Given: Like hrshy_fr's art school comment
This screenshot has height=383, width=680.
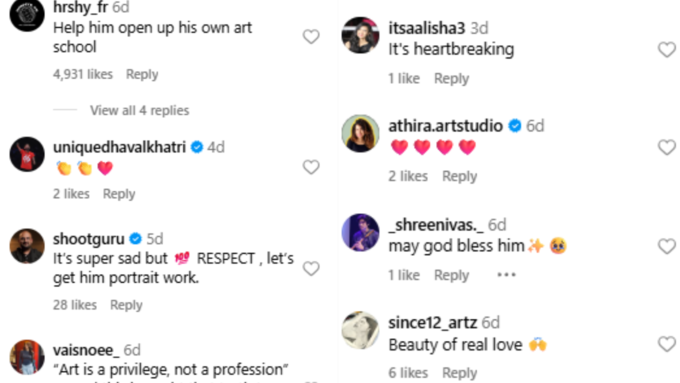Looking at the screenshot, I should point(311,37).
